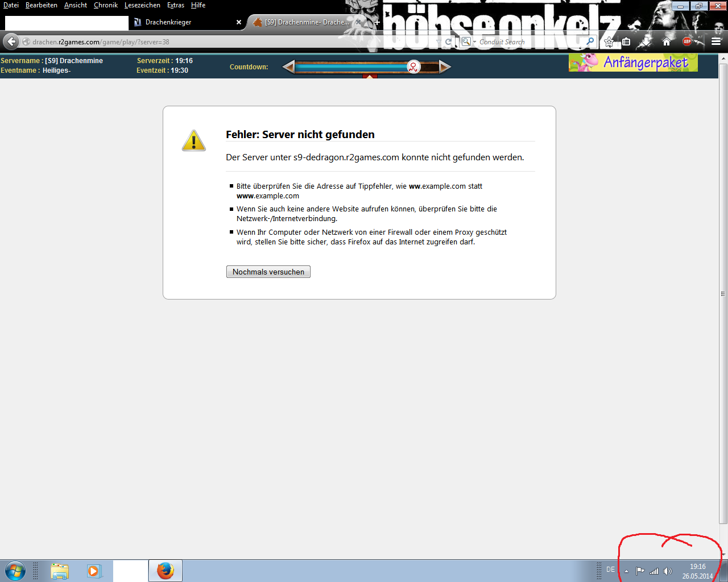Open the bookmarks list icon
This screenshot has width=728, height=582.
[x=626, y=41]
